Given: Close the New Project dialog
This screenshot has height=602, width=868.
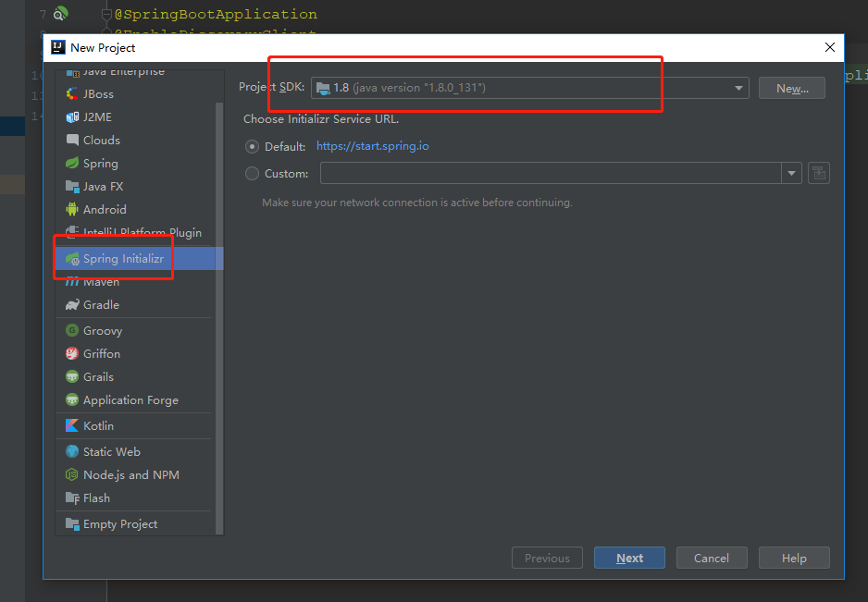Looking at the screenshot, I should pos(830,47).
